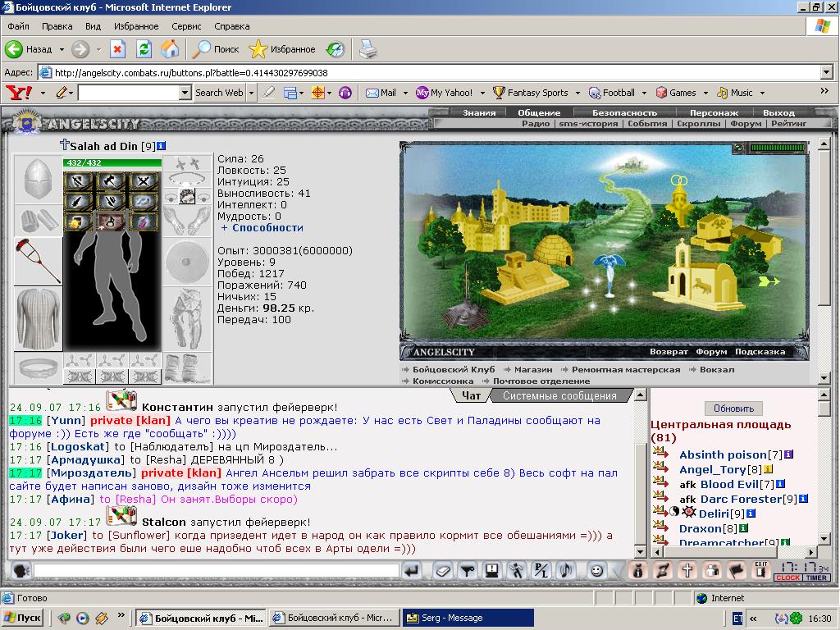The height and width of the screenshot is (630, 840).
Task: Open the Избранное menu in menu bar
Action: point(136,26)
